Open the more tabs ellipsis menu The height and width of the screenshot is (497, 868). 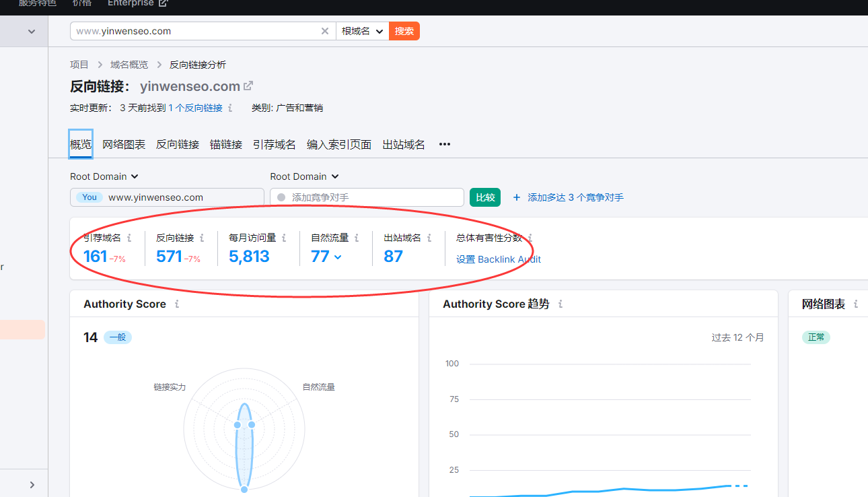pos(444,144)
